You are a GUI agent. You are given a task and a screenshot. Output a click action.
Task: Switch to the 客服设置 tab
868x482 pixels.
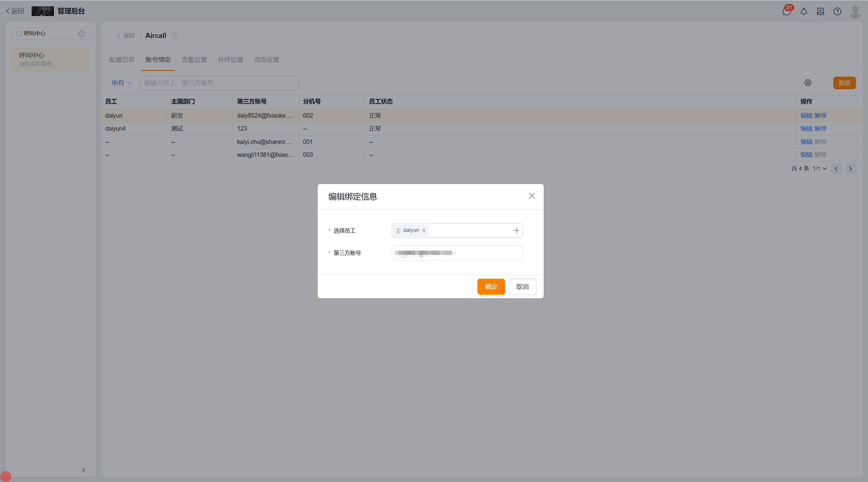click(194, 60)
